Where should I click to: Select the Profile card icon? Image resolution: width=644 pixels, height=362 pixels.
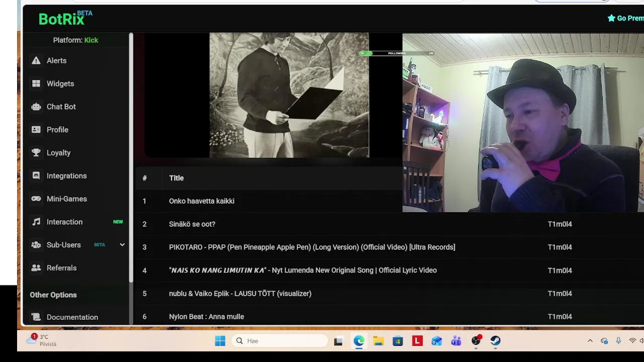(x=36, y=130)
